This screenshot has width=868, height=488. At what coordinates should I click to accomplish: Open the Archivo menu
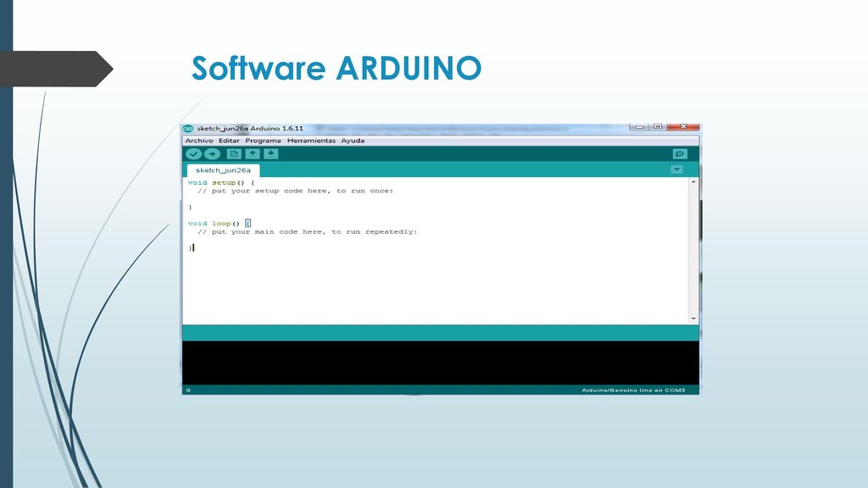(x=198, y=141)
